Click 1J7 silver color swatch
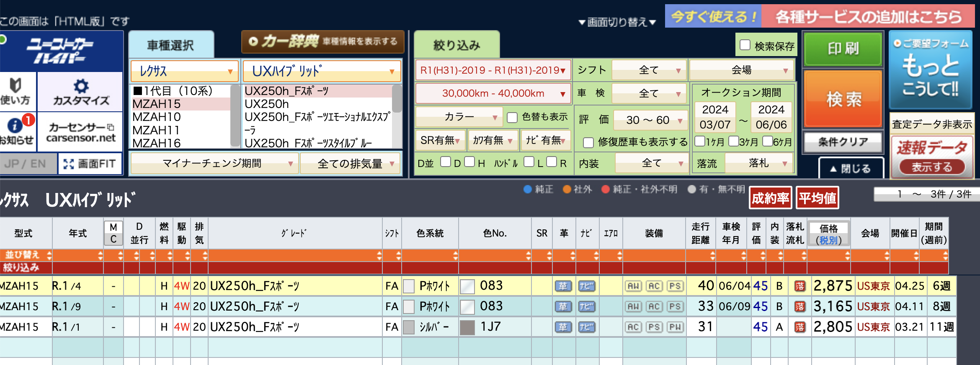The height and width of the screenshot is (365, 980). (x=467, y=327)
